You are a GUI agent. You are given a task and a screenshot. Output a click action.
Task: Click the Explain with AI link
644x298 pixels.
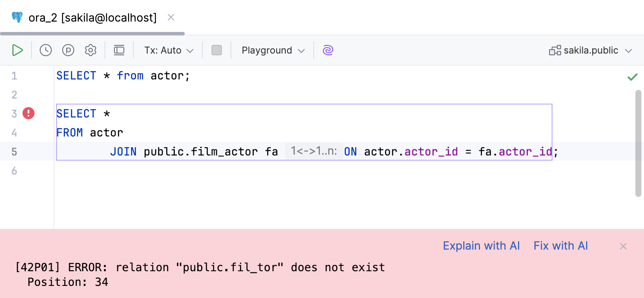click(481, 245)
